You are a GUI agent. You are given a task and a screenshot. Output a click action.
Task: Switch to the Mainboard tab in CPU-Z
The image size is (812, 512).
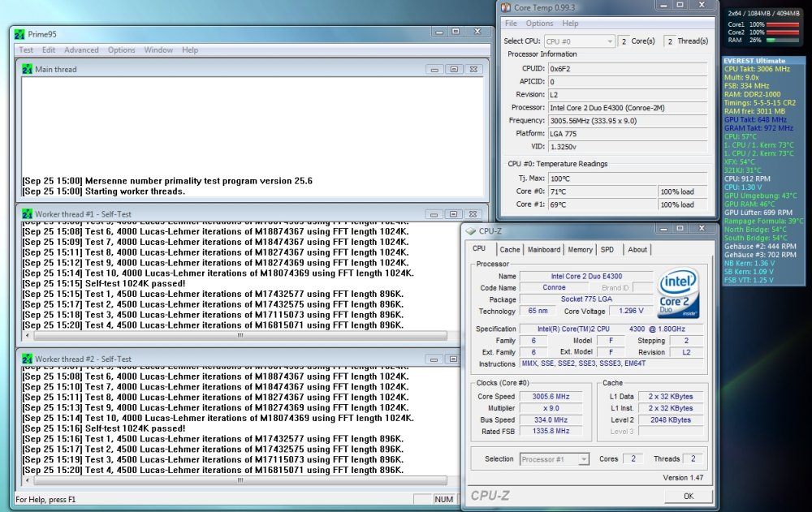click(x=544, y=250)
